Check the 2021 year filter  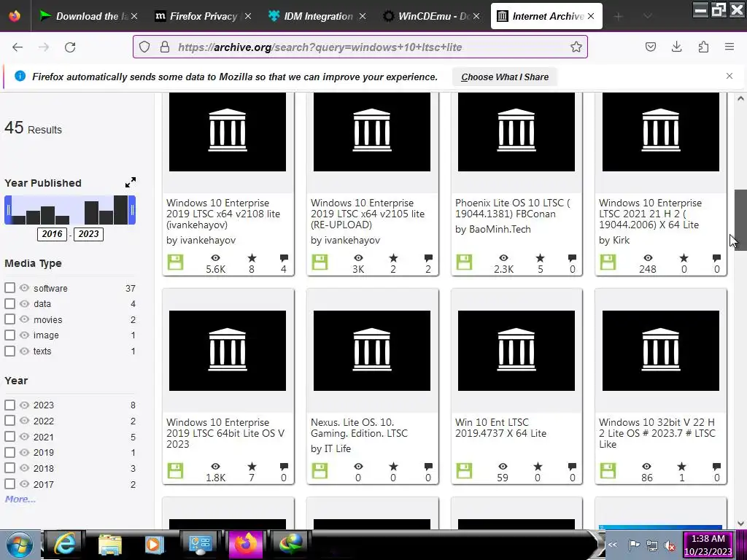[9, 437]
